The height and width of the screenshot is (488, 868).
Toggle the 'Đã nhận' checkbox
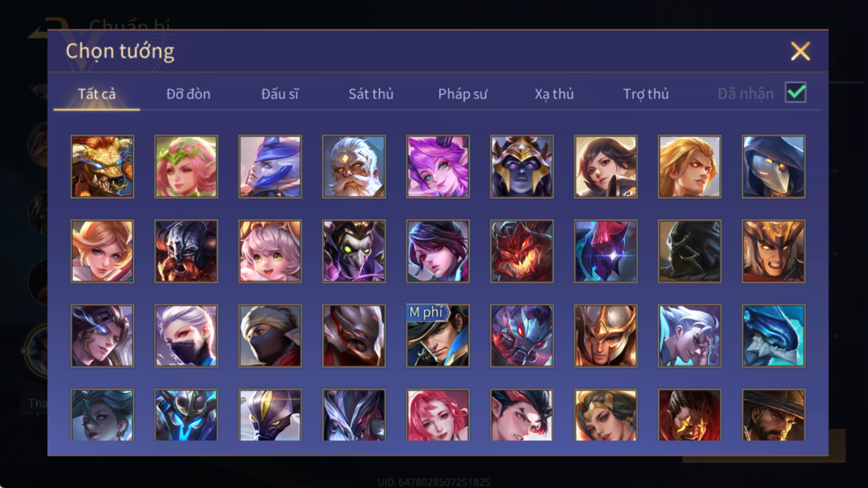pos(795,92)
